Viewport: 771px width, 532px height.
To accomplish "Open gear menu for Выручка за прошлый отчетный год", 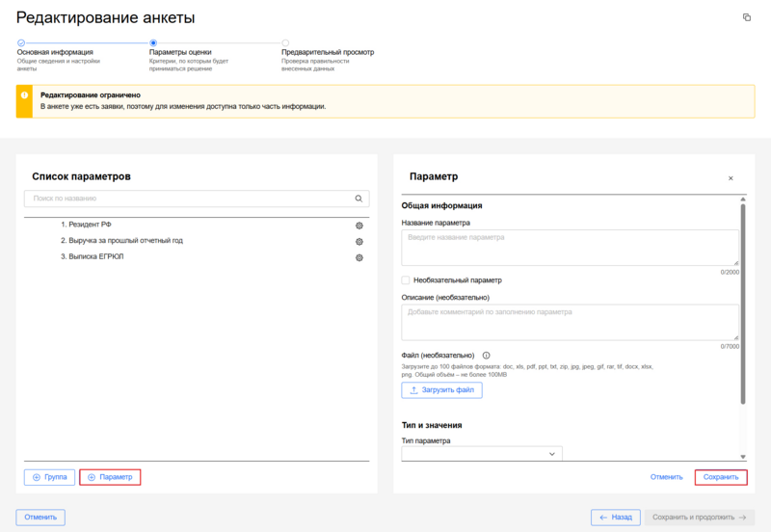I will point(359,241).
